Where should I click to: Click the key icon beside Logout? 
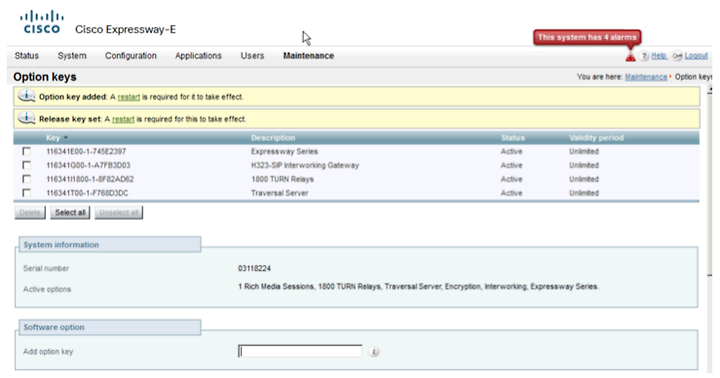(677, 56)
